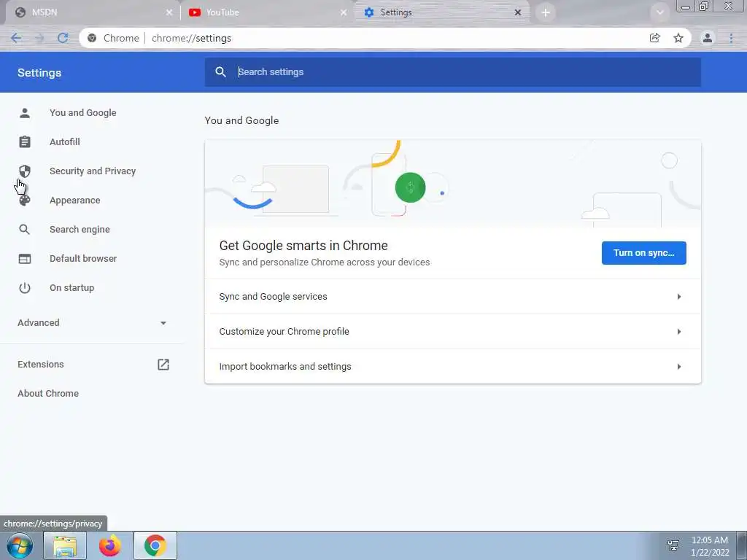Open Import bookmarks and settings row
This screenshot has width=747, height=560.
tap(452, 367)
